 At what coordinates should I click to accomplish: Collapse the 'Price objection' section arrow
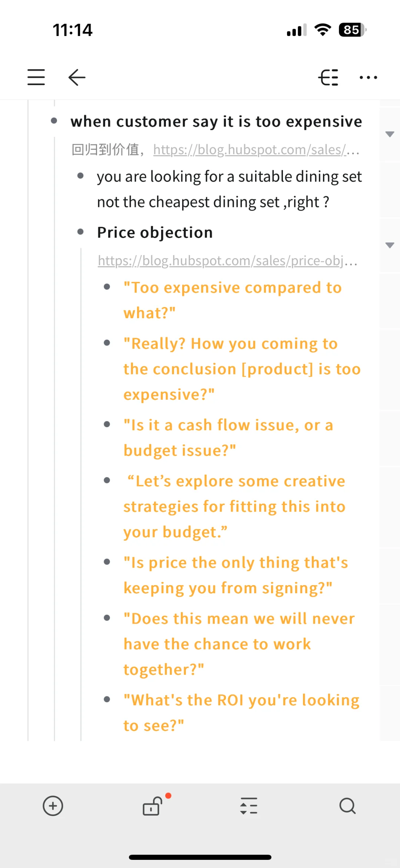tap(390, 245)
